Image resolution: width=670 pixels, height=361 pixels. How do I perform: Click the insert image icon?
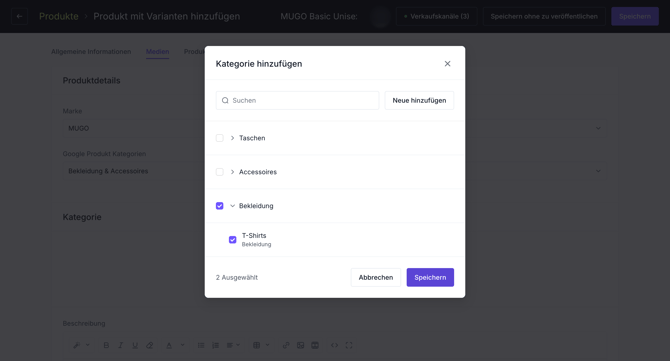coord(300,345)
